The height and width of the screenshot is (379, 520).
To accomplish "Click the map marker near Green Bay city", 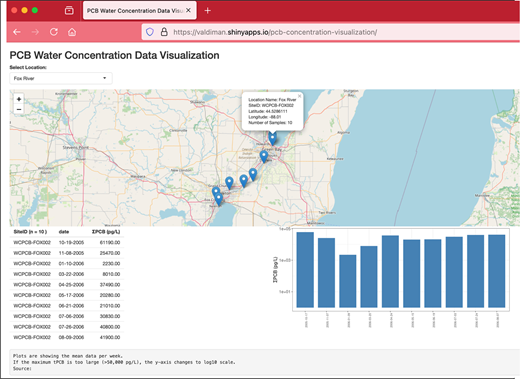I will (x=264, y=156).
